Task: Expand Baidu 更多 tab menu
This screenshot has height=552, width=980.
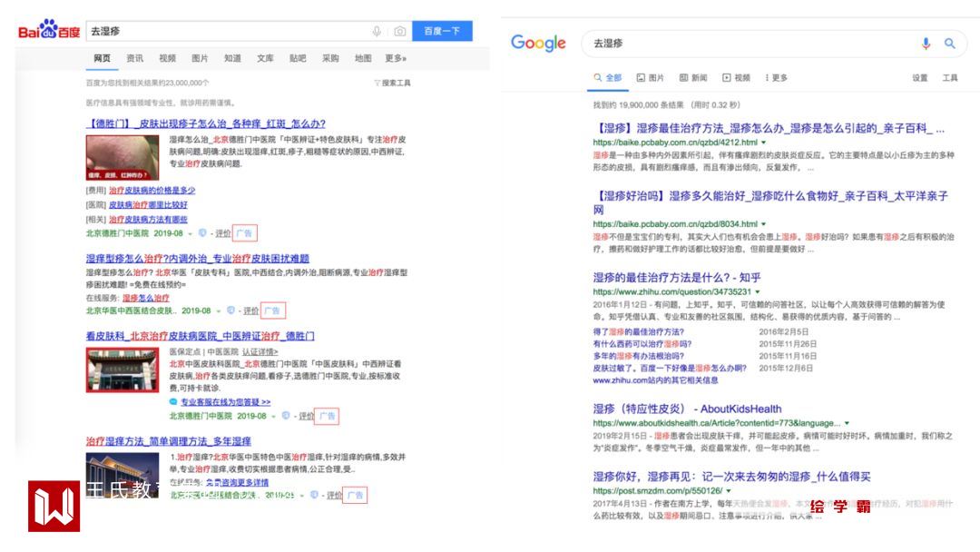Action: (x=396, y=58)
